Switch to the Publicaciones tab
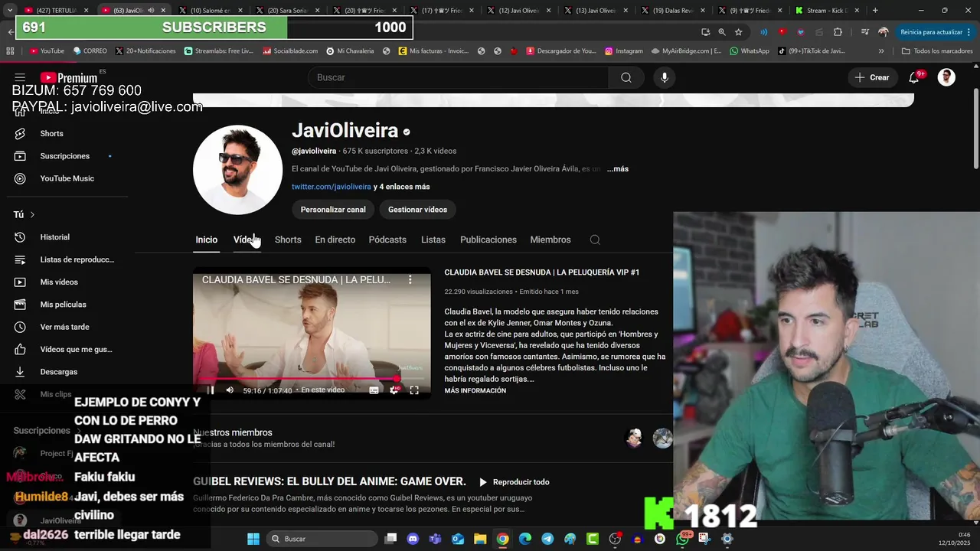The image size is (980, 551). pyautogui.click(x=488, y=240)
